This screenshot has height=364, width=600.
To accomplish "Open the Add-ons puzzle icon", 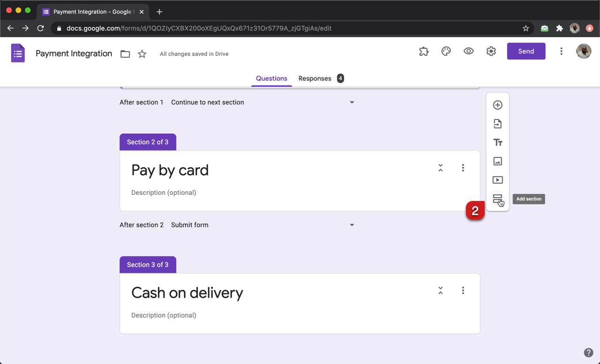I will [424, 52].
